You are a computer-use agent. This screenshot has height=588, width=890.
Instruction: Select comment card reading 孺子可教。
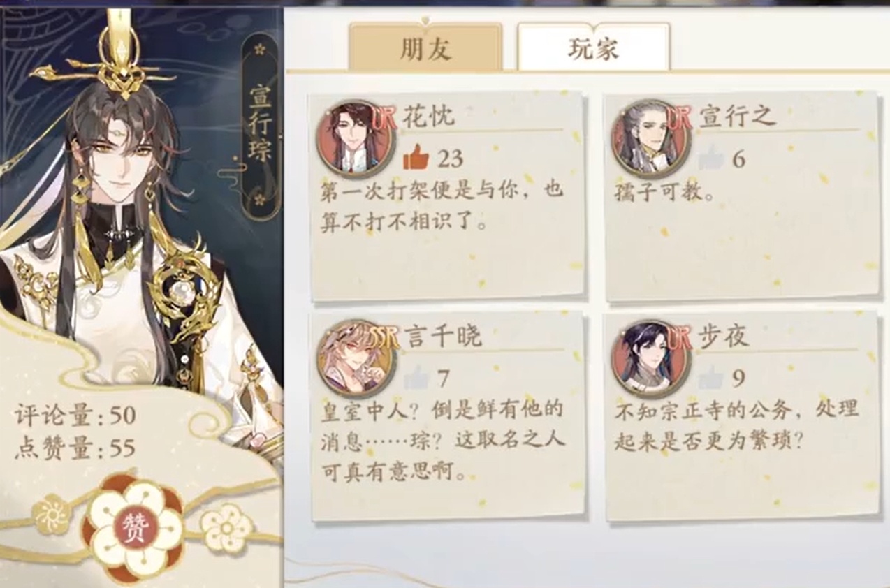click(x=742, y=196)
